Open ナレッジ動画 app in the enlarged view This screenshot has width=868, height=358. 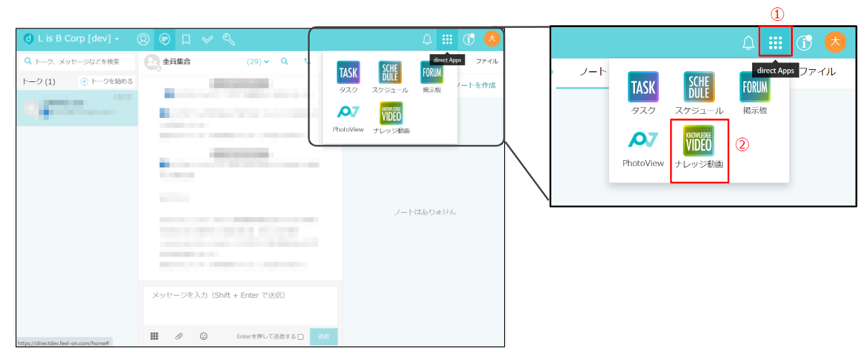[x=699, y=147]
